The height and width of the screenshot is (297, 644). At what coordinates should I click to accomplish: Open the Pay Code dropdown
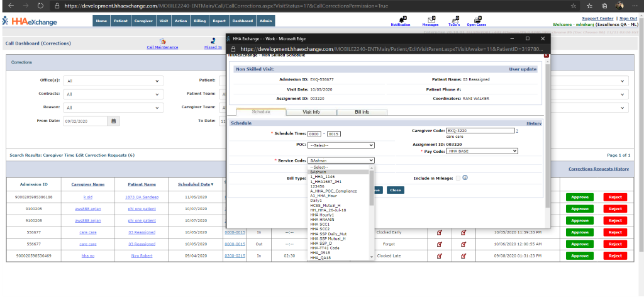[482, 151]
